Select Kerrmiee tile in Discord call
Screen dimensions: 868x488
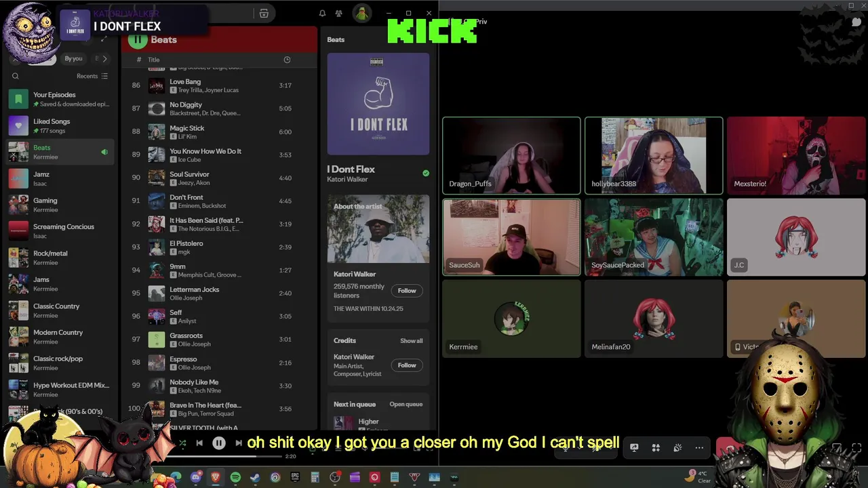(511, 319)
